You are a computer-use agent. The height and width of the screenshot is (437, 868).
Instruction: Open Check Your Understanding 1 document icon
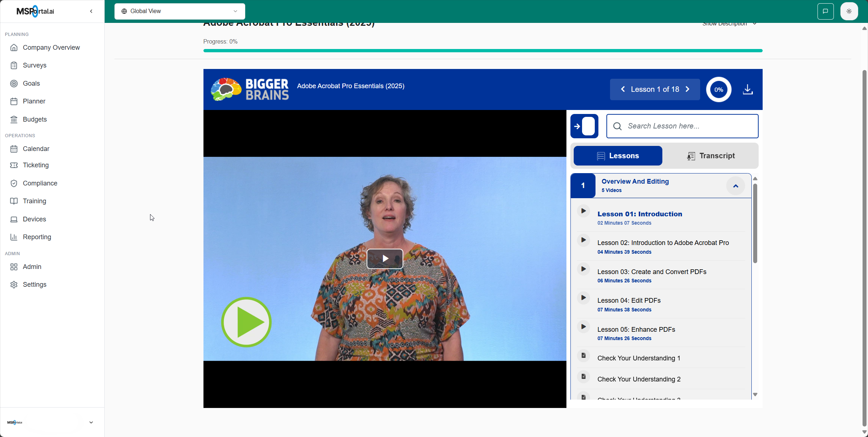tap(583, 355)
